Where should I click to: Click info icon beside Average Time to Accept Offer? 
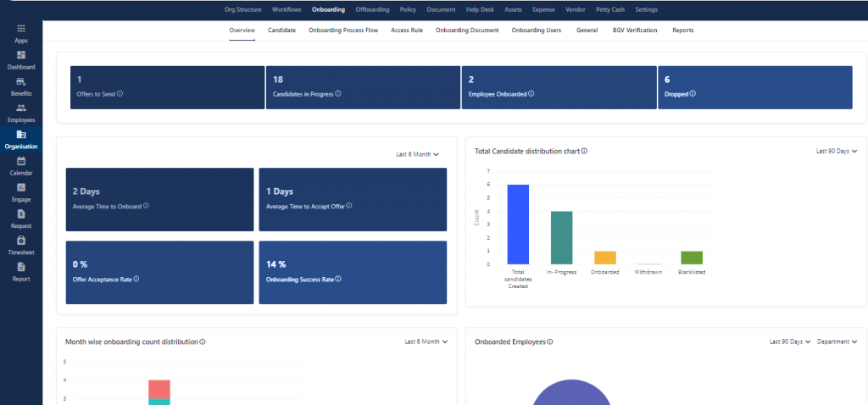click(x=349, y=206)
